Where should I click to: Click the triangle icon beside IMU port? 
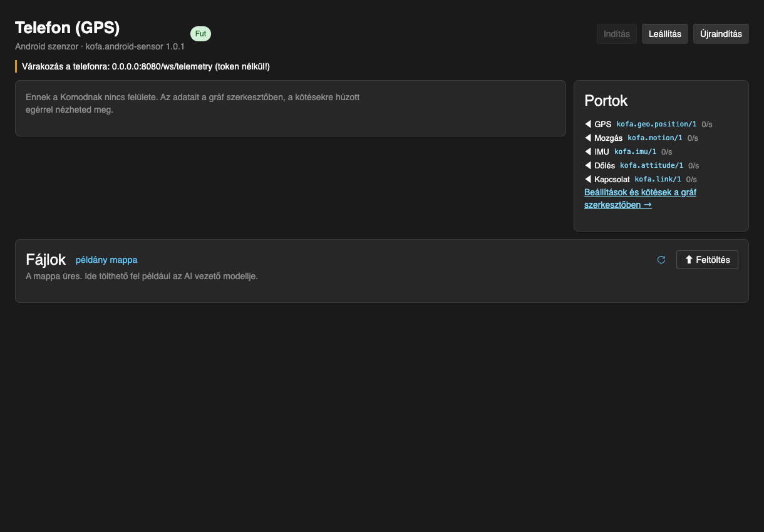pyautogui.click(x=588, y=151)
